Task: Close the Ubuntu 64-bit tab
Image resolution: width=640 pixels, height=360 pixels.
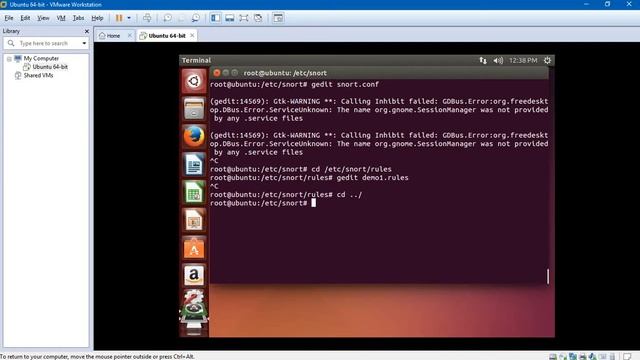Action: [x=192, y=36]
